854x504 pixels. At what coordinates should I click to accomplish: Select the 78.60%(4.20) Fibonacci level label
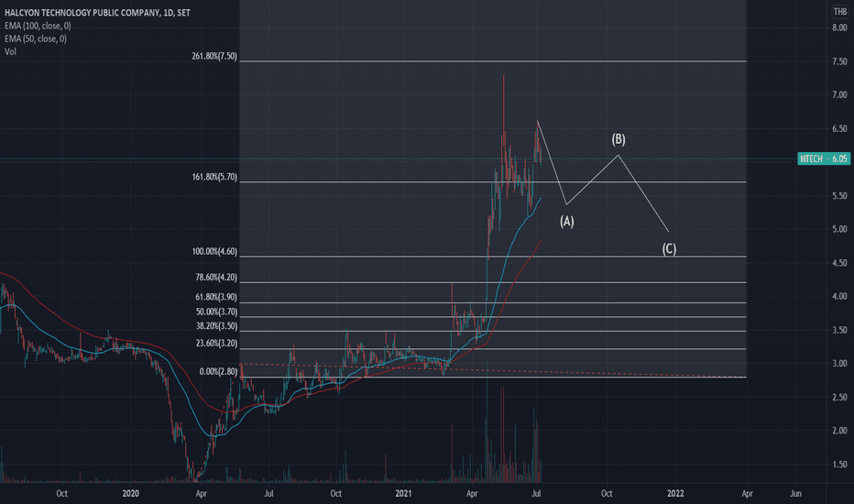216,278
